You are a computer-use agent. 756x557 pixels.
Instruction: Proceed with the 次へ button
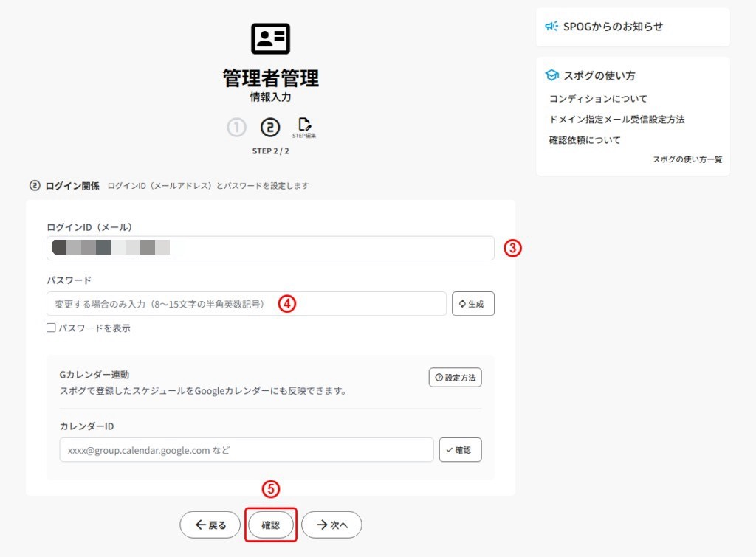[x=331, y=525]
